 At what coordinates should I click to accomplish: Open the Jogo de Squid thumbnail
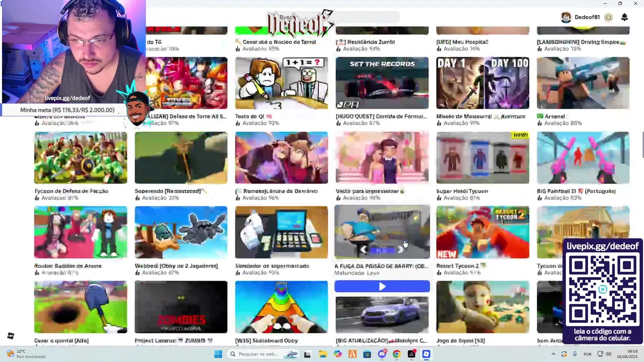482,307
